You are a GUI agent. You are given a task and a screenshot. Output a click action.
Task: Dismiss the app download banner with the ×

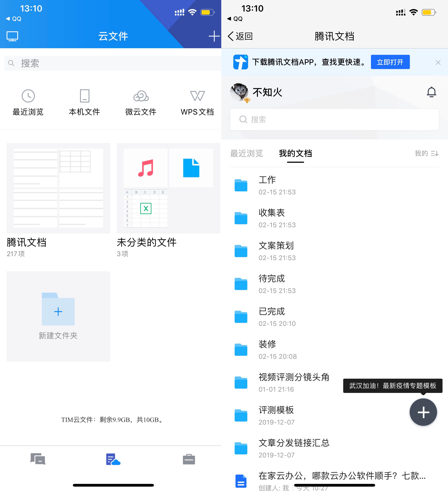pyautogui.click(x=438, y=62)
